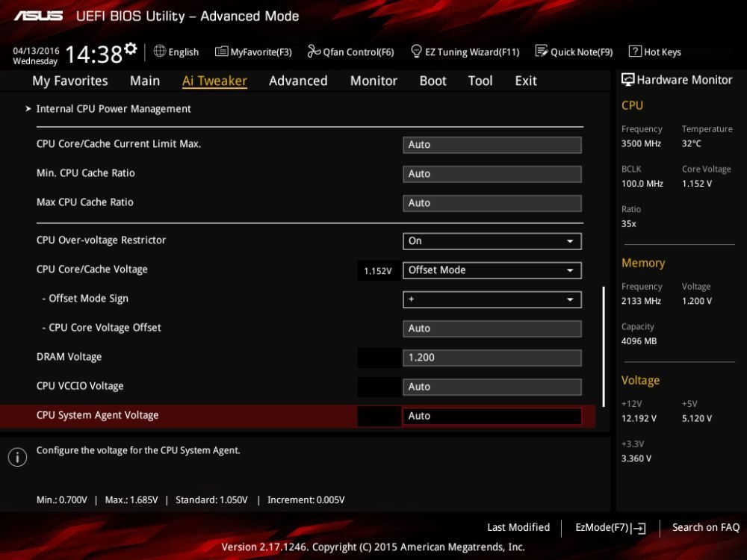Select the CPU System Agent Voltage label

(97, 415)
